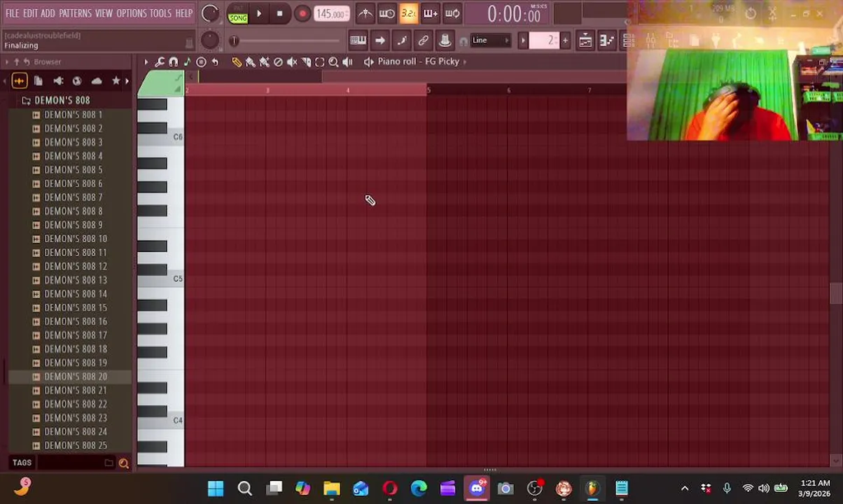Toggle the countdown before recording button
This screenshot has height=504, width=843.
(x=409, y=13)
